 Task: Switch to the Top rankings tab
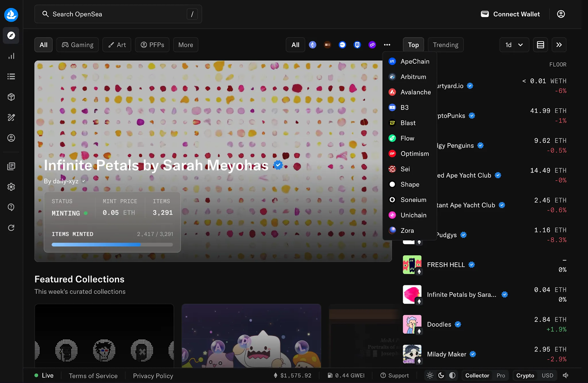coord(413,45)
